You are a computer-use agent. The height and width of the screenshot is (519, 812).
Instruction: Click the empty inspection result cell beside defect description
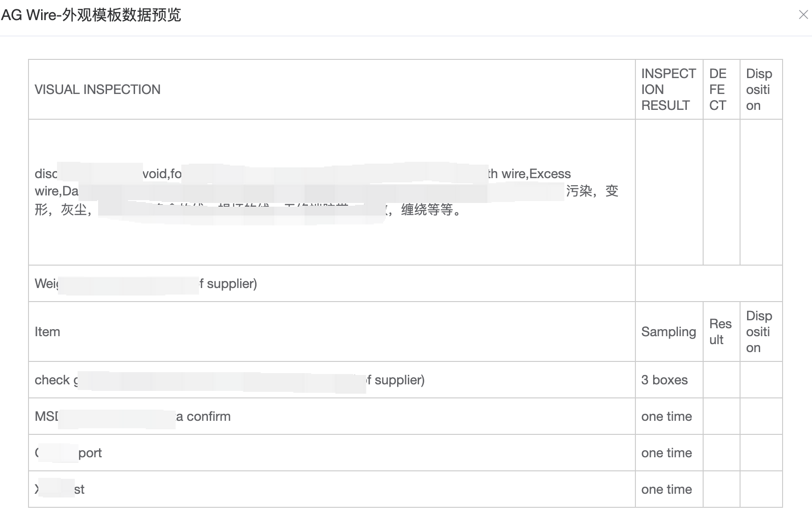click(669, 192)
